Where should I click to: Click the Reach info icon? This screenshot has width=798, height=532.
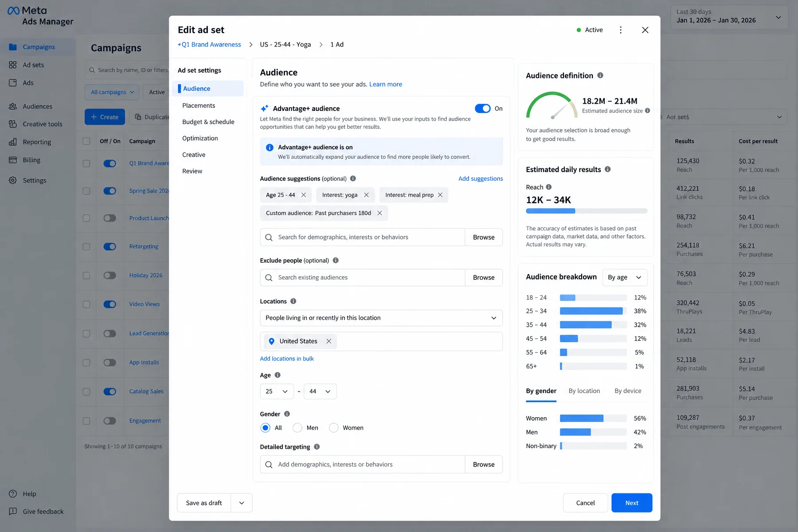pos(549,187)
